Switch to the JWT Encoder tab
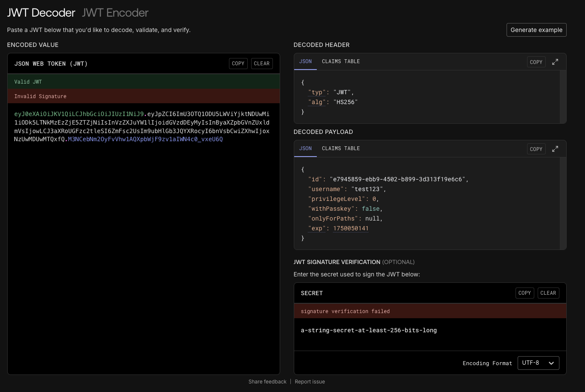This screenshot has width=585, height=392. coord(115,13)
